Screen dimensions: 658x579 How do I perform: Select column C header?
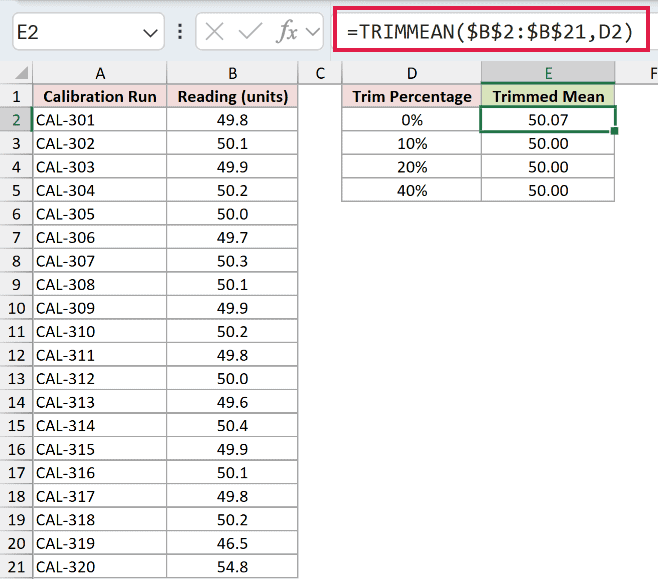click(320, 73)
